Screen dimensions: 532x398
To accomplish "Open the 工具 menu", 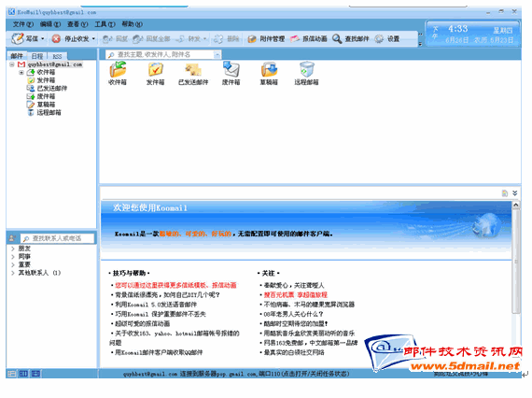I will [105, 24].
